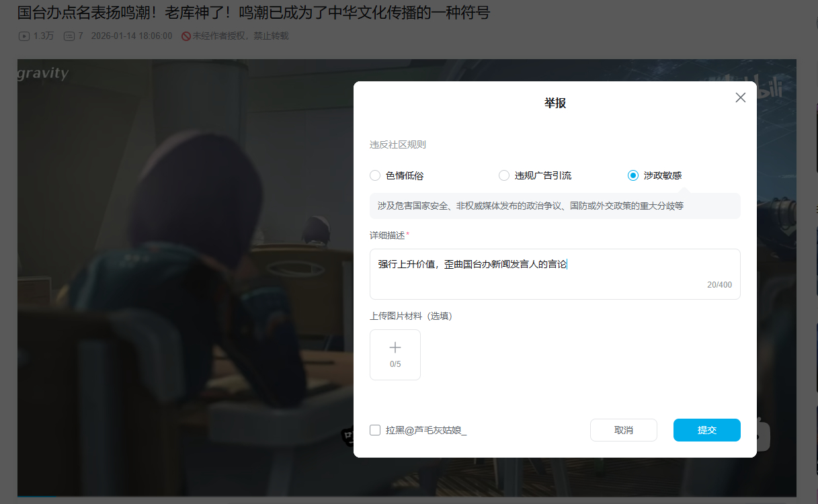Click the red no-reprint prohibition icon
Screen dimensions: 818x504
point(186,36)
